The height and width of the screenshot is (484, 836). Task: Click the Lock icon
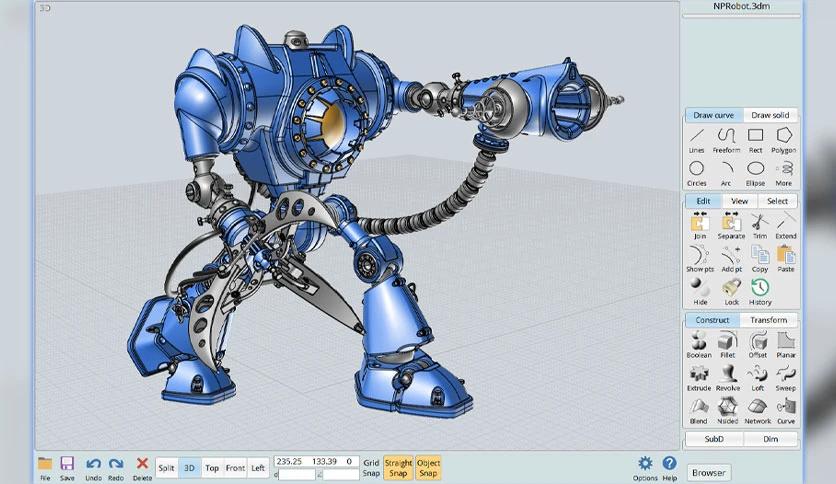732,292
